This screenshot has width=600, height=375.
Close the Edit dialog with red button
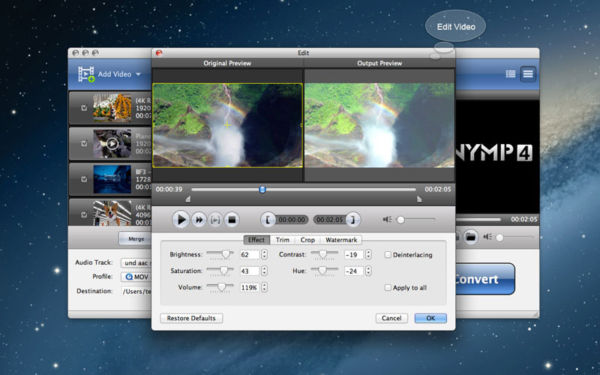[159, 53]
